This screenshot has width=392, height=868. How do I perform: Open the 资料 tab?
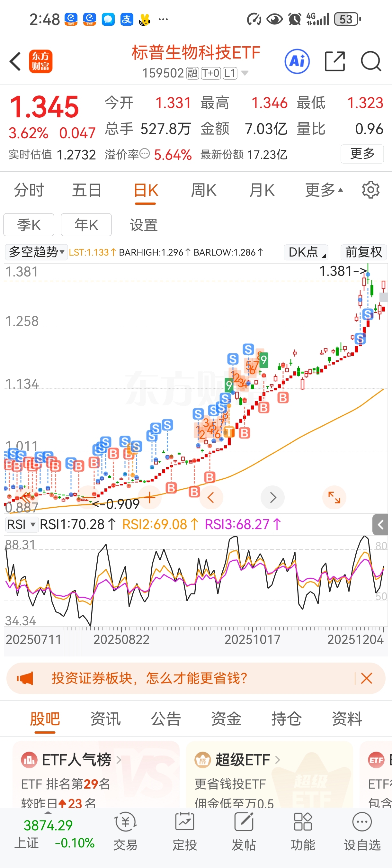[347, 719]
